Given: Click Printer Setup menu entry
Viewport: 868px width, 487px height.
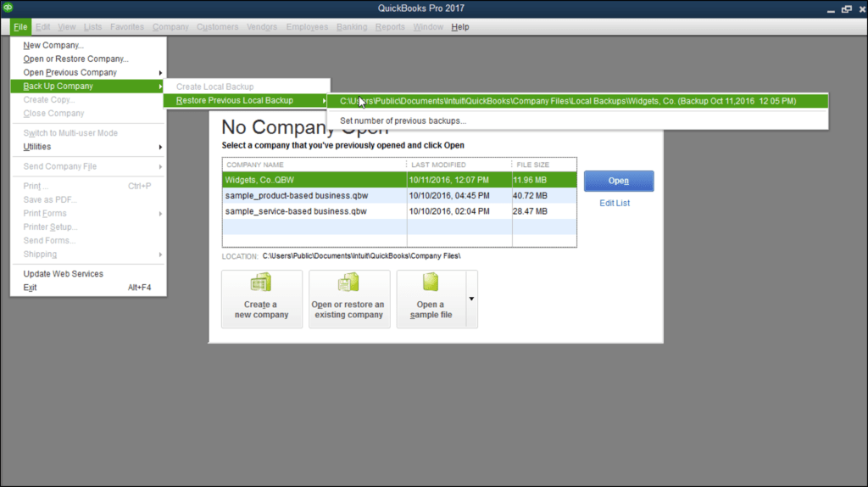Looking at the screenshot, I should pyautogui.click(x=88, y=227).
